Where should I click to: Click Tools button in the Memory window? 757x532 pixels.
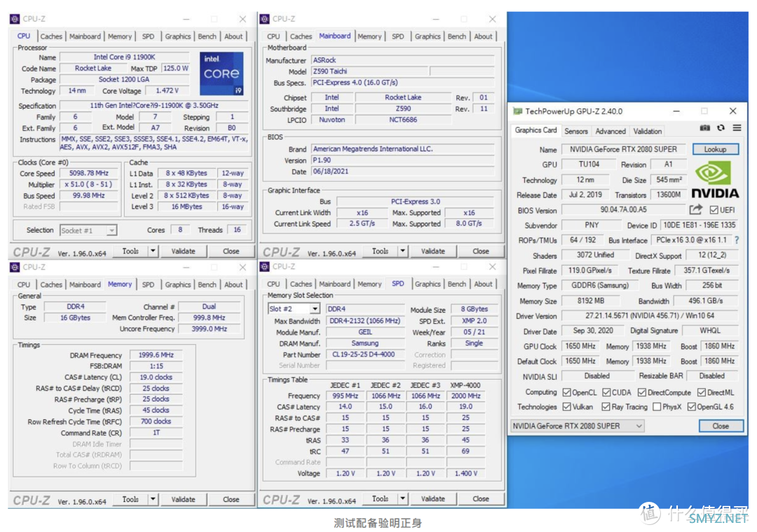tap(130, 499)
